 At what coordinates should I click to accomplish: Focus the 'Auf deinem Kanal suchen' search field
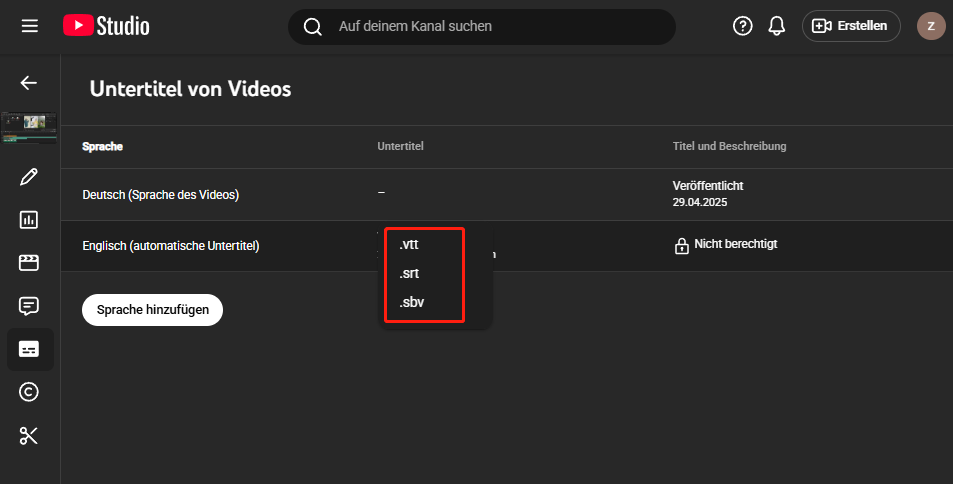coord(481,27)
